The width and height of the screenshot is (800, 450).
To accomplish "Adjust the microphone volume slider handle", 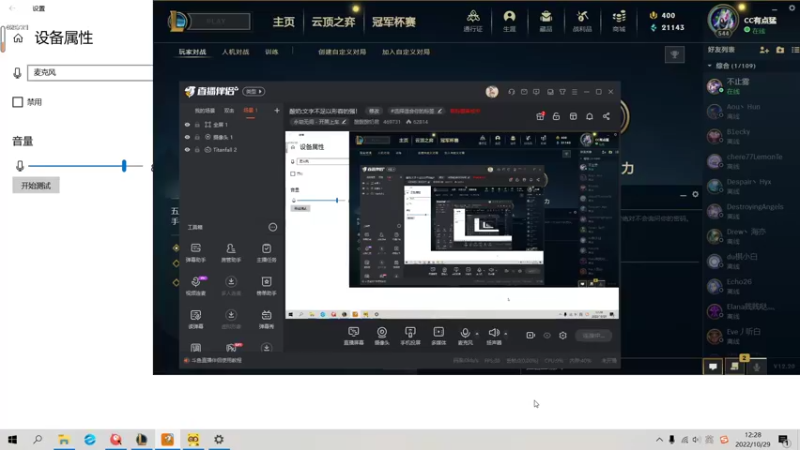I will coord(124,165).
